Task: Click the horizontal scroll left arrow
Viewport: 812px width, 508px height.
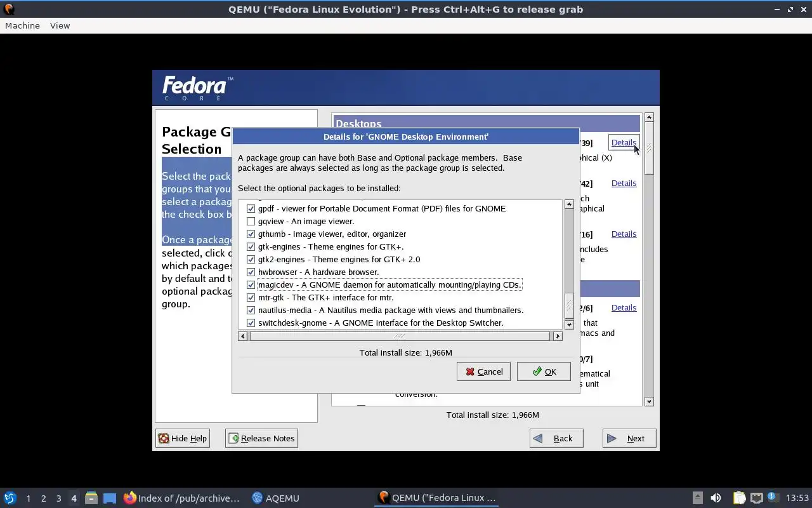Action: point(243,336)
